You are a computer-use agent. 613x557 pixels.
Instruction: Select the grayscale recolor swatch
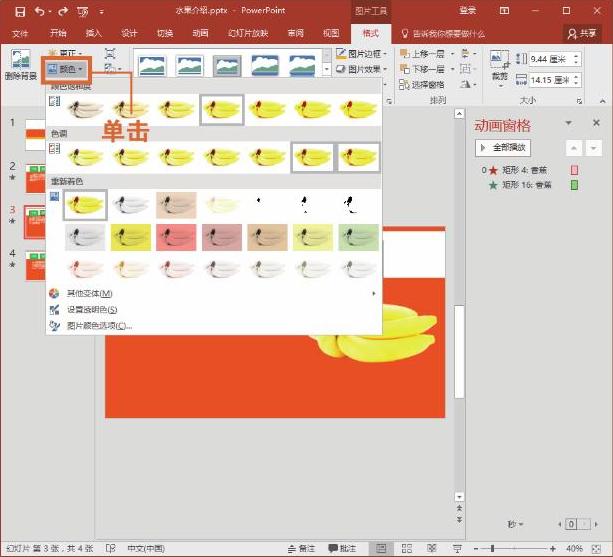click(x=131, y=204)
